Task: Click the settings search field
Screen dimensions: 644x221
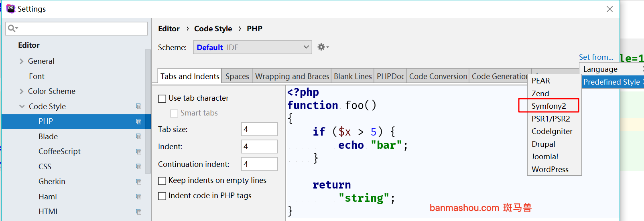Action: (x=77, y=28)
